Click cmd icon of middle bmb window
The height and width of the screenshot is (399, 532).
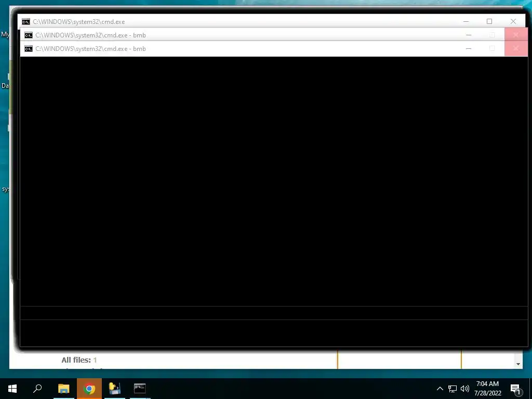pyautogui.click(x=29, y=35)
